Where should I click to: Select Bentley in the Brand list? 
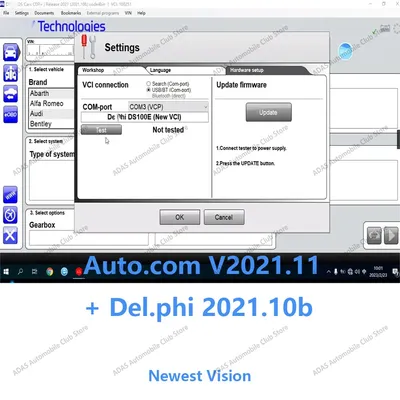[51, 124]
